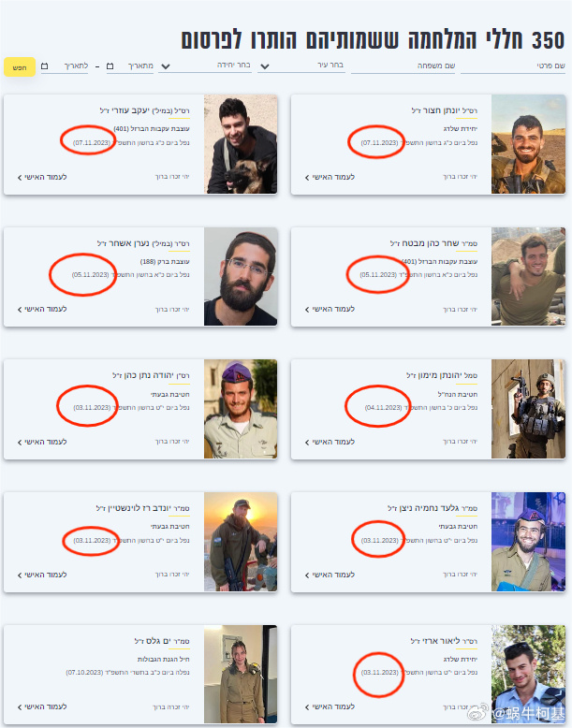This screenshot has height=728, width=572.
Task: Open personal page arrow for ליאור ארזי
Action: tap(330, 706)
